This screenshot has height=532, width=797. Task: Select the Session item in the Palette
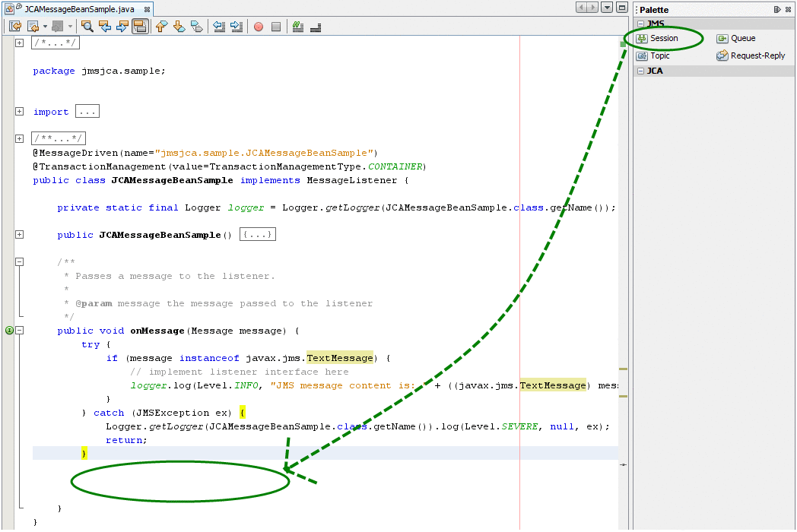[x=658, y=38]
